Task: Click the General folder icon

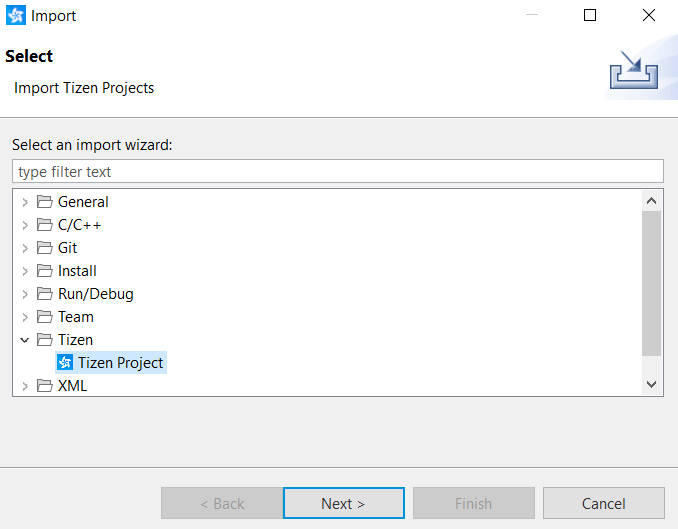Action: [45, 202]
